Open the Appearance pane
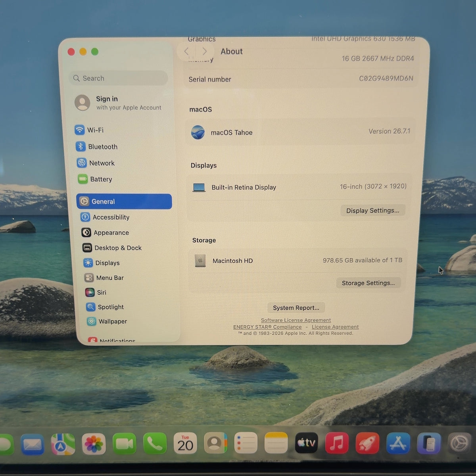 pos(105,232)
